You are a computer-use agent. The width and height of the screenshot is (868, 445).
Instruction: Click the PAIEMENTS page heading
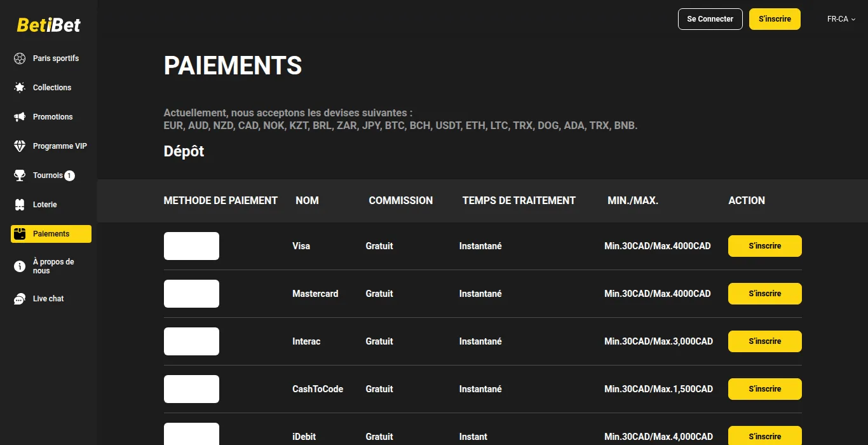[233, 65]
